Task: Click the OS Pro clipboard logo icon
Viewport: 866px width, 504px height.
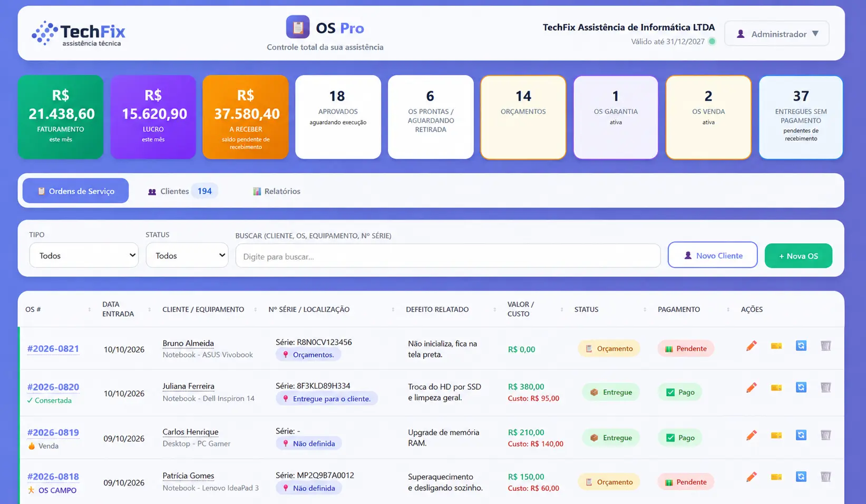Action: pyautogui.click(x=298, y=27)
